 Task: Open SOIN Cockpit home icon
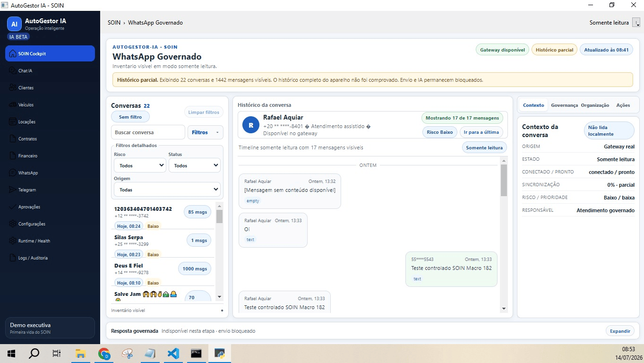tap(13, 53)
